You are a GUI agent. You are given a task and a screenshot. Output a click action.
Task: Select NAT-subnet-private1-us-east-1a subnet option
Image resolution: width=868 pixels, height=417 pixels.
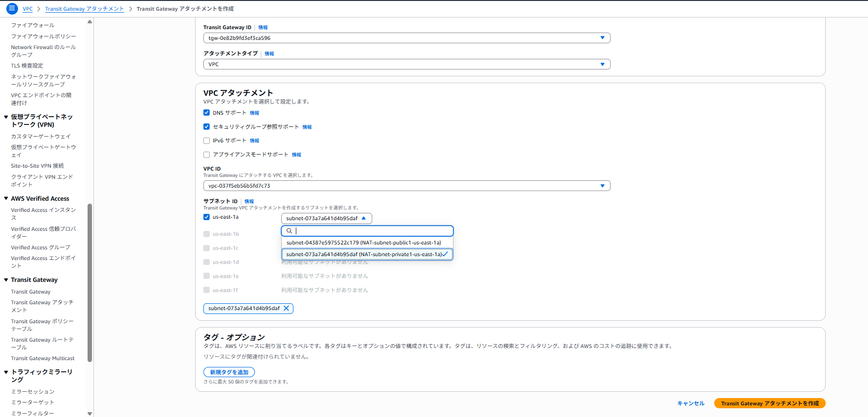coord(367,254)
